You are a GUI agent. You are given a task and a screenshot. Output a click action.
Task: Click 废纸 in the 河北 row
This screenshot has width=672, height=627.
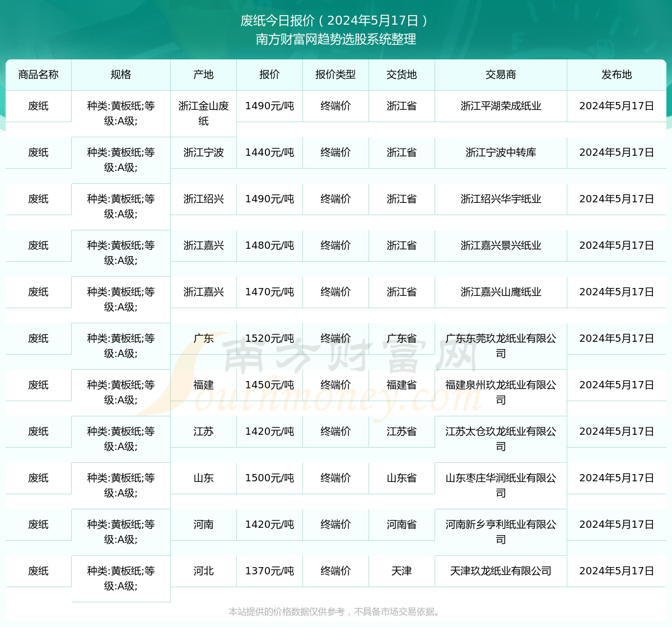[x=39, y=571]
